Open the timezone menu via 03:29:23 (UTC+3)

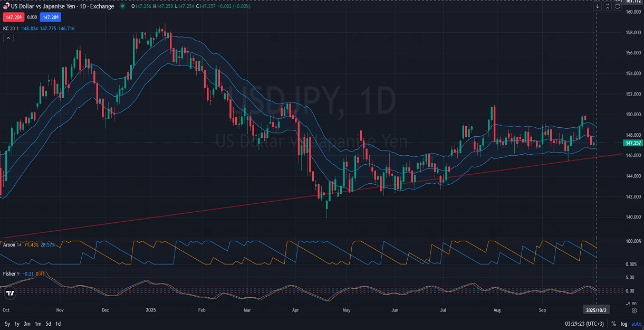pyautogui.click(x=584, y=324)
